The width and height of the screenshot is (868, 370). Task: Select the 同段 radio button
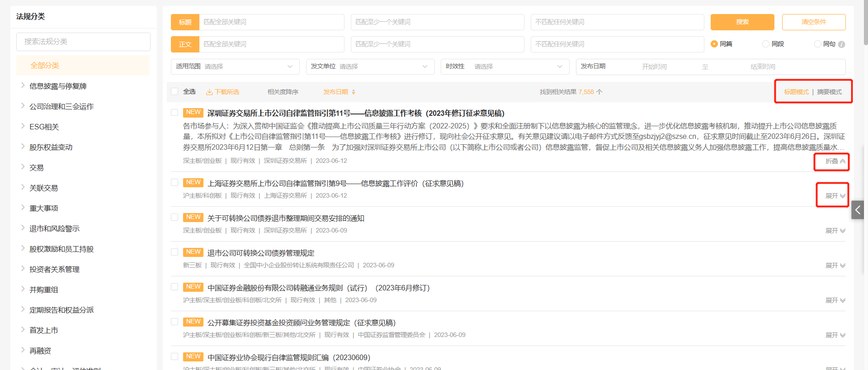click(766, 44)
